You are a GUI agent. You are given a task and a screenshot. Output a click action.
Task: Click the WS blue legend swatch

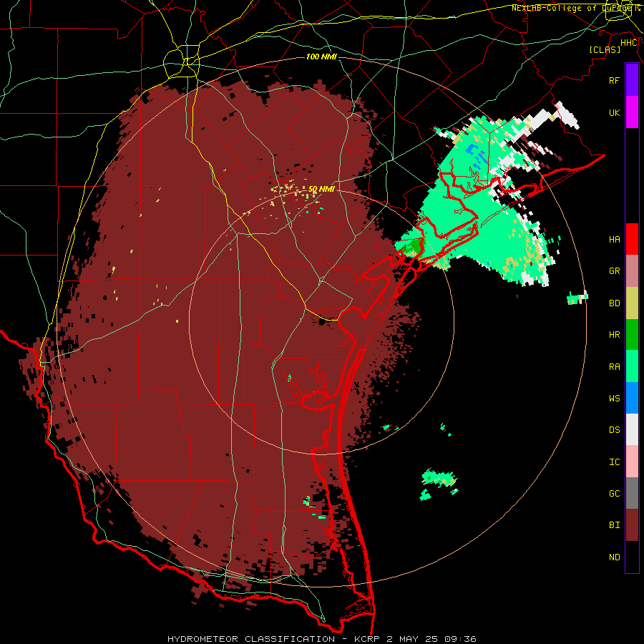tap(632, 398)
